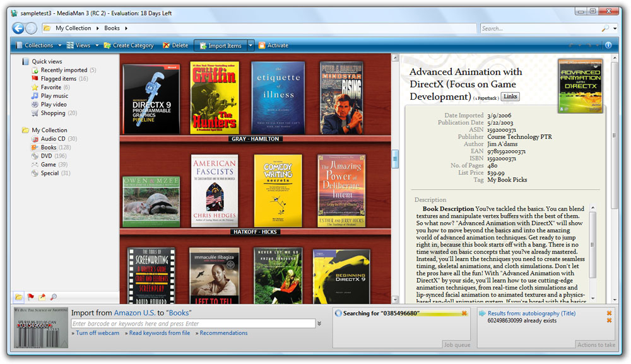Click Read keywords from file link

[160, 333]
